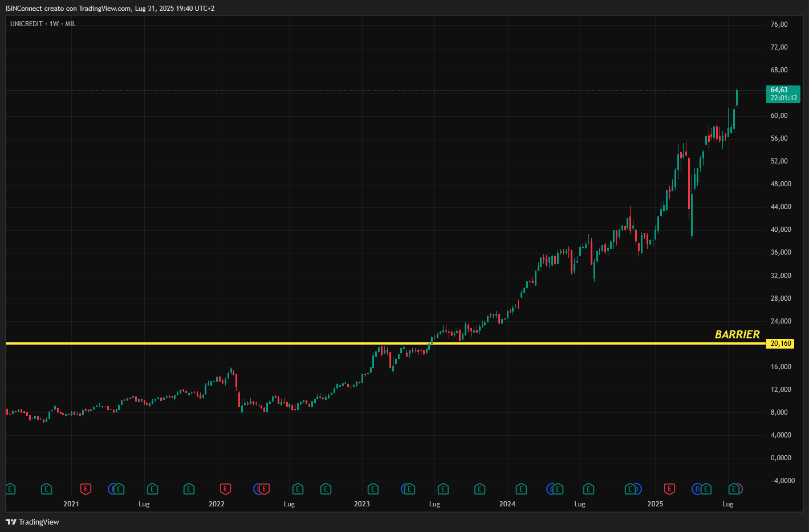Click the green earnings marker with purple ring above Lug 2025
This screenshot has height=532, width=809.
click(735, 489)
